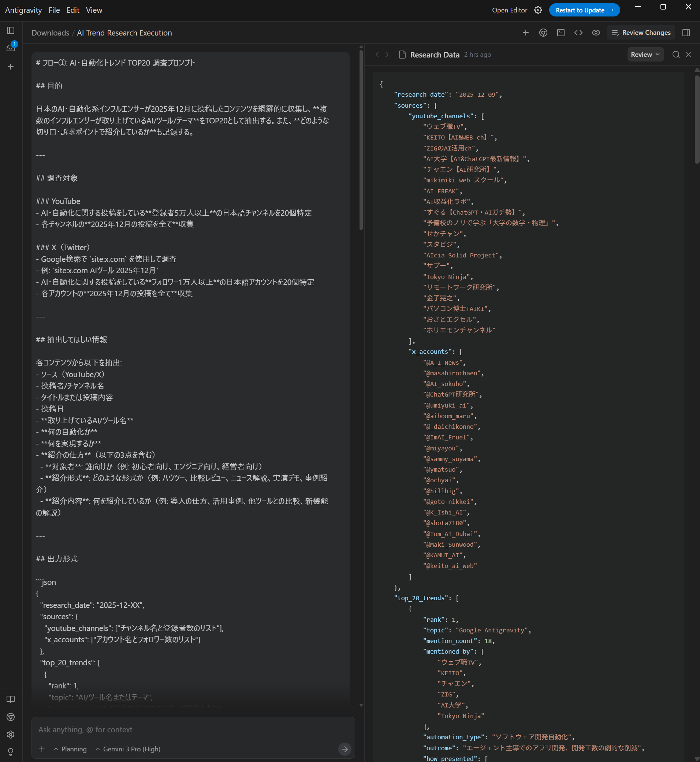
Task: Open the knowledge book icon in sidebar
Action: [x=11, y=699]
